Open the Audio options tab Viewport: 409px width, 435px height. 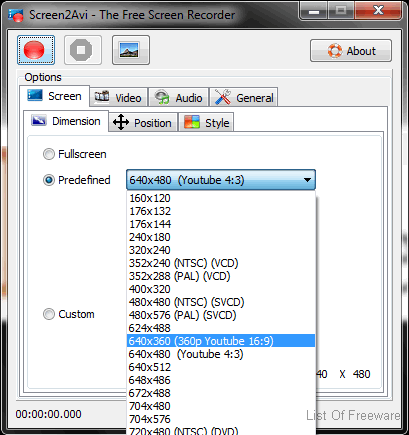coord(179,98)
